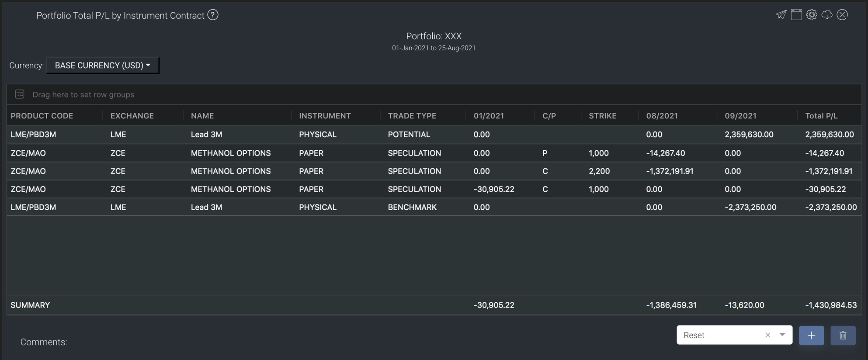The width and height of the screenshot is (868, 360).
Task: Click Total P/L 2,359,630.00 cell
Action: pyautogui.click(x=830, y=135)
